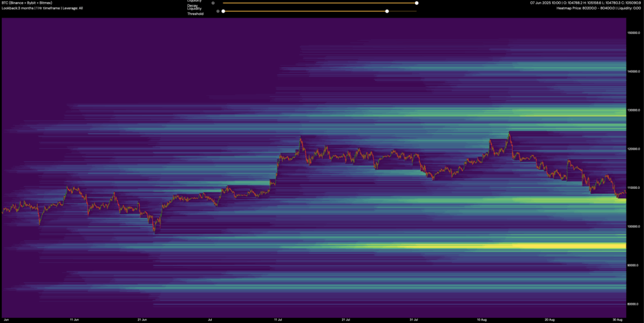Click the 110000.0 price axis label
Image resolution: width=644 pixels, height=323 pixels.
(633, 188)
